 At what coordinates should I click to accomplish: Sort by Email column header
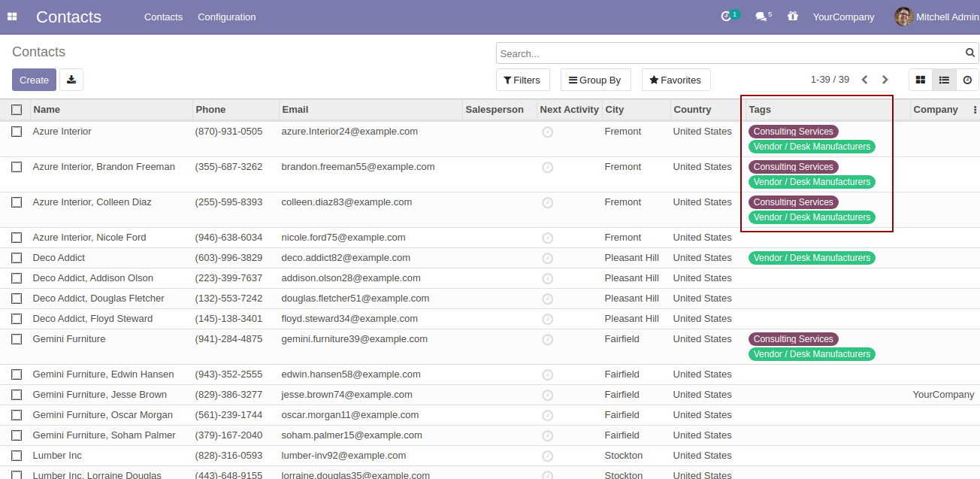tap(371, 110)
